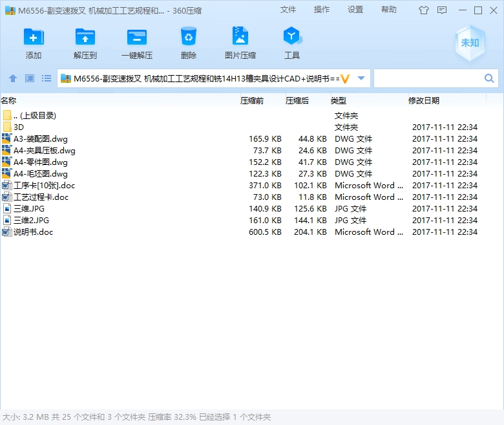Viewport: 504px width, 425px height.
Task: Open the 图片压缩 image compression tool
Action: pos(240,36)
